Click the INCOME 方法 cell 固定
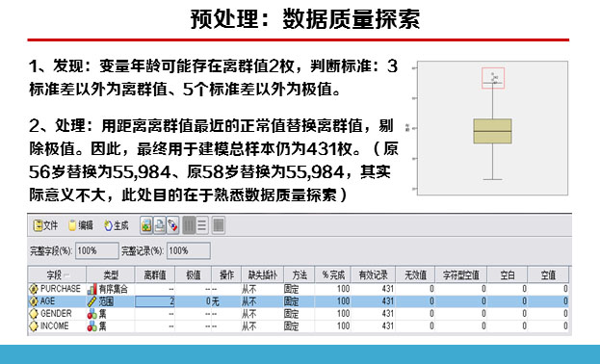Screen dimensions: 600x364 click(291, 326)
